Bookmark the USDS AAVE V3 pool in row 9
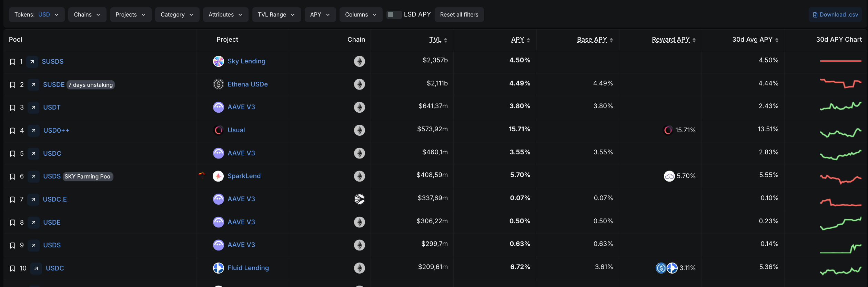The height and width of the screenshot is (287, 868). [x=12, y=245]
